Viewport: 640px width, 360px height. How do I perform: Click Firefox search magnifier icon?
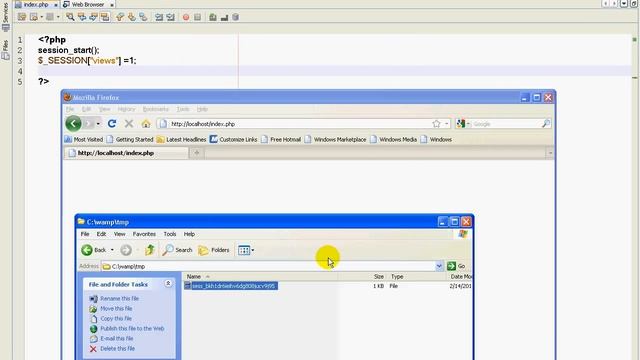coord(546,124)
